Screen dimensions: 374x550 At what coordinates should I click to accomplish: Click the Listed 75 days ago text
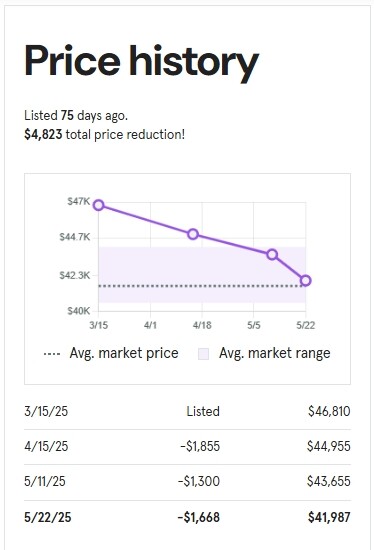76,115
